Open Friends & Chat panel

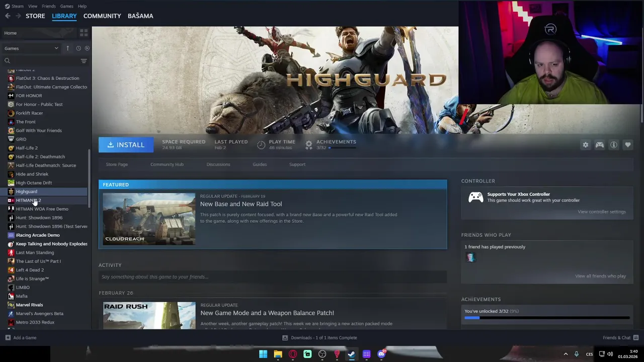620,338
